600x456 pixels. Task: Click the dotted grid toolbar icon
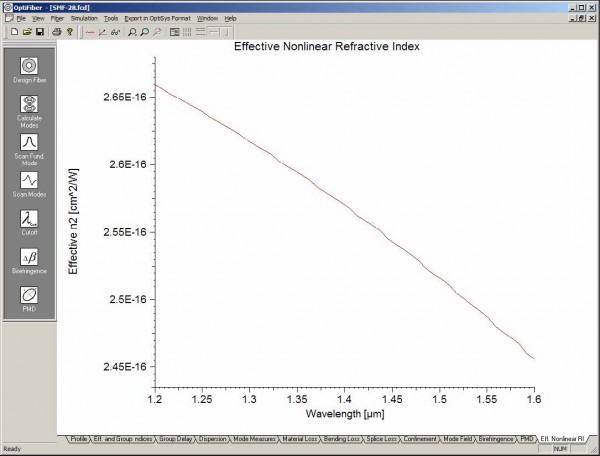pos(187,33)
